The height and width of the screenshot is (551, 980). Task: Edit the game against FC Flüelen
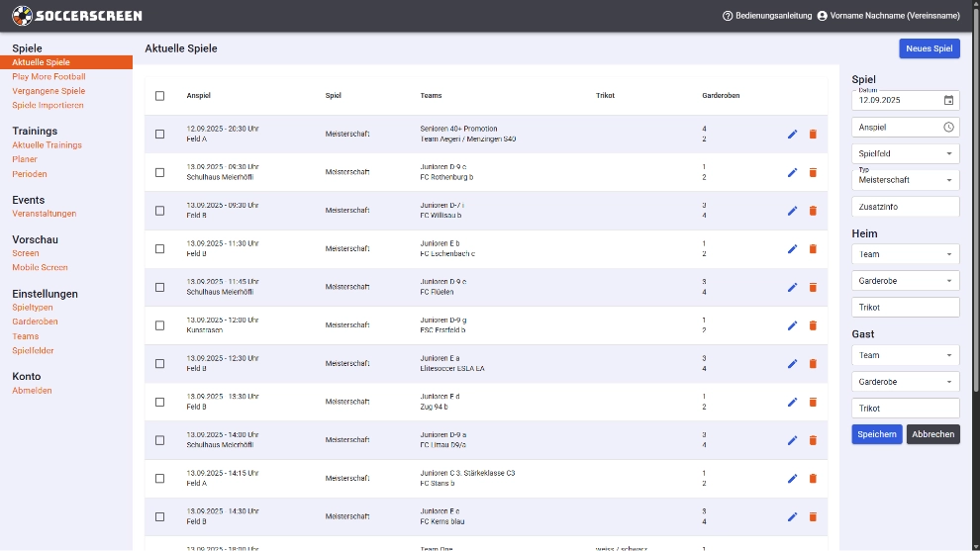792,287
